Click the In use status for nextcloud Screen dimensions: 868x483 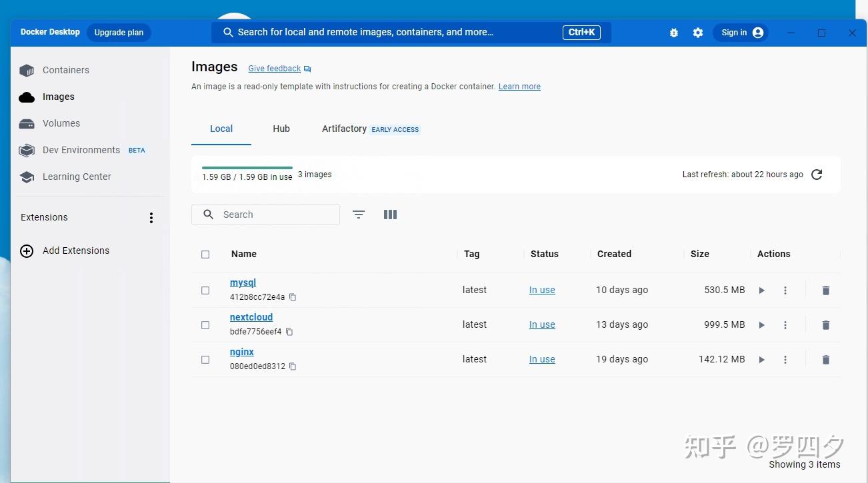coord(542,325)
